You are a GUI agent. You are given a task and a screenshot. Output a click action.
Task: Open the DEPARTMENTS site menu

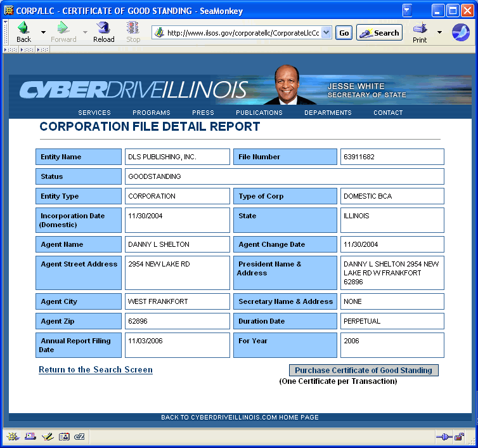point(328,112)
